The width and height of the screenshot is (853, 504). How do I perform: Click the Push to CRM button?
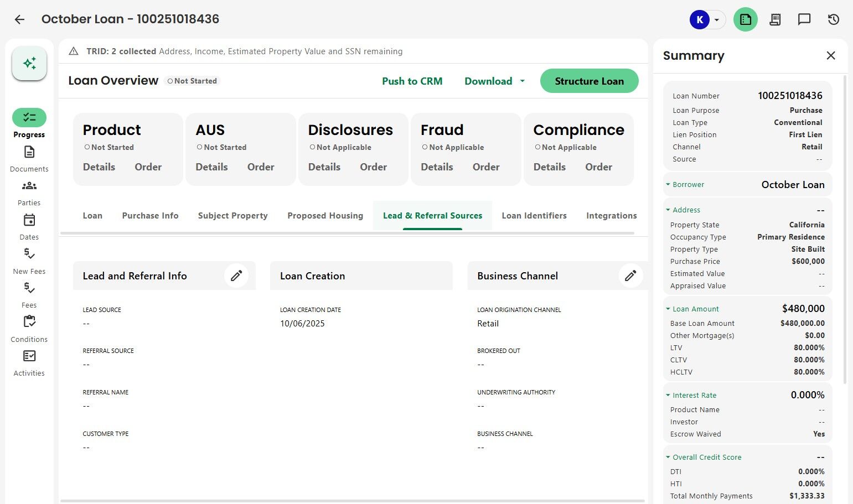(412, 81)
